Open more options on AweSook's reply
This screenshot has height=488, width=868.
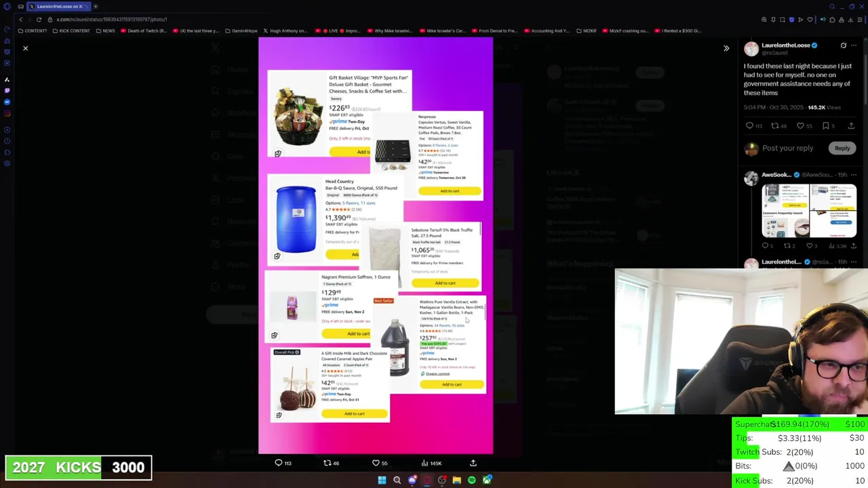pyautogui.click(x=854, y=175)
